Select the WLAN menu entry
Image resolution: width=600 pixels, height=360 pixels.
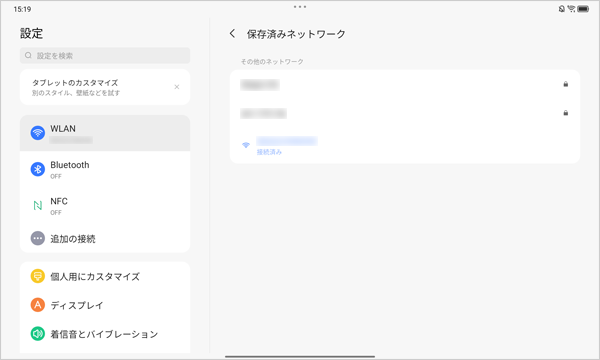105,133
